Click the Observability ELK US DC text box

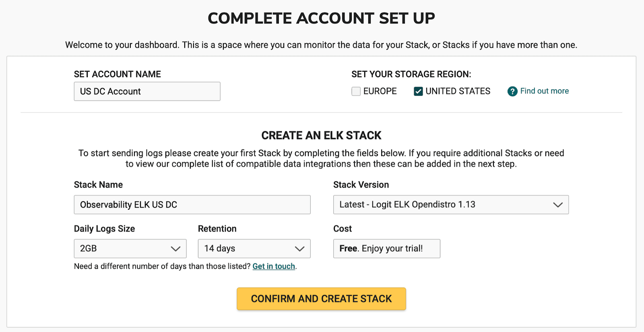coord(192,204)
